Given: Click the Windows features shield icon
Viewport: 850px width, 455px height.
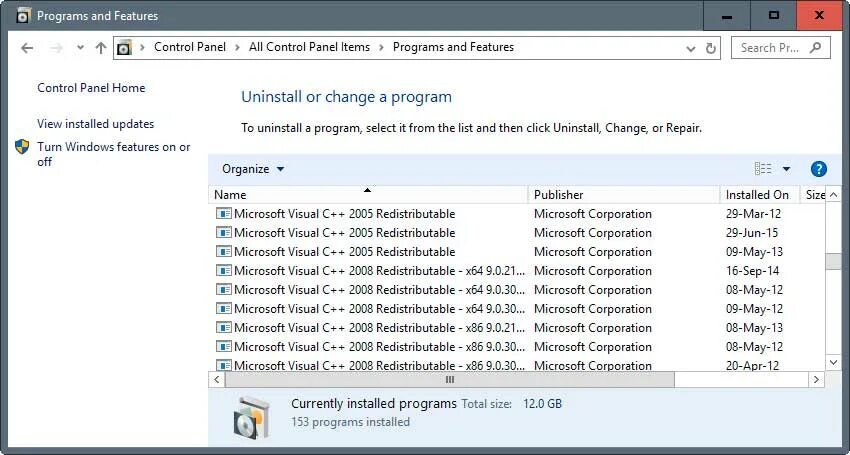Looking at the screenshot, I should point(23,147).
